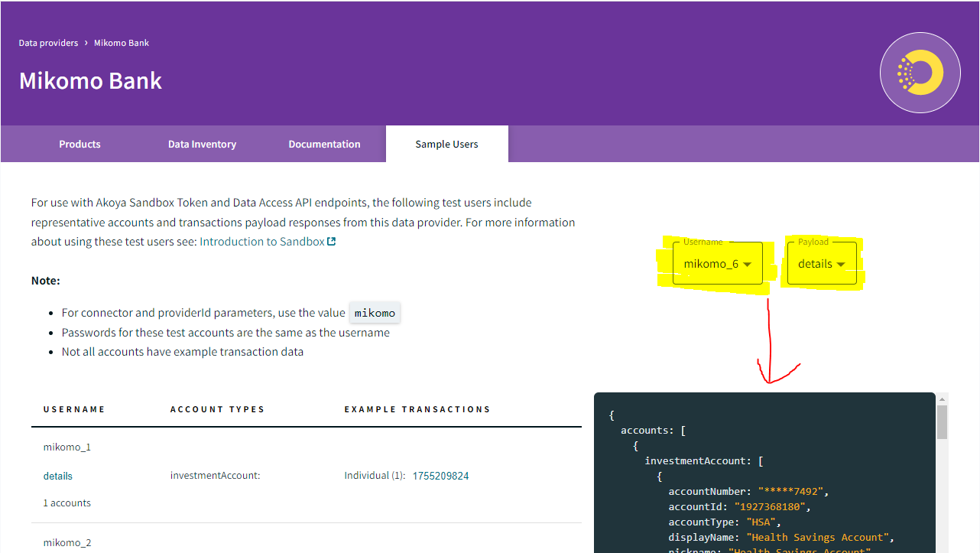Switch to the Products tab
The width and height of the screenshot is (980, 553).
coord(80,144)
